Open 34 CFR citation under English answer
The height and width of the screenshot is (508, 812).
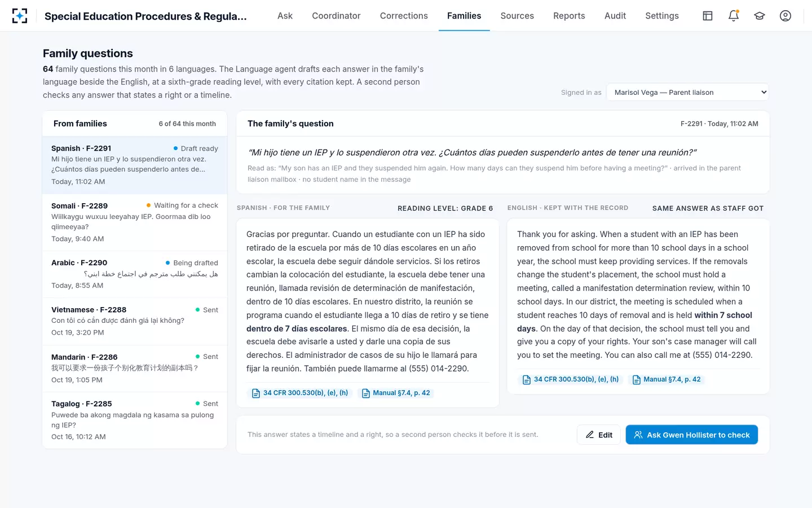coord(571,379)
